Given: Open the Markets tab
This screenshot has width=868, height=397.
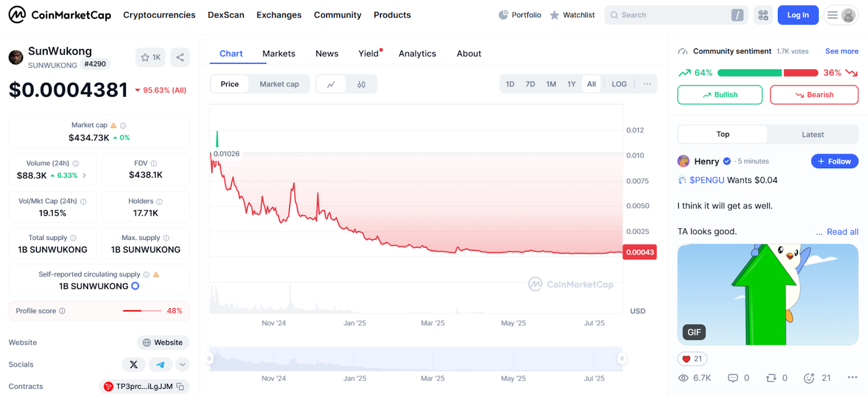Looking at the screenshot, I should [x=279, y=54].
